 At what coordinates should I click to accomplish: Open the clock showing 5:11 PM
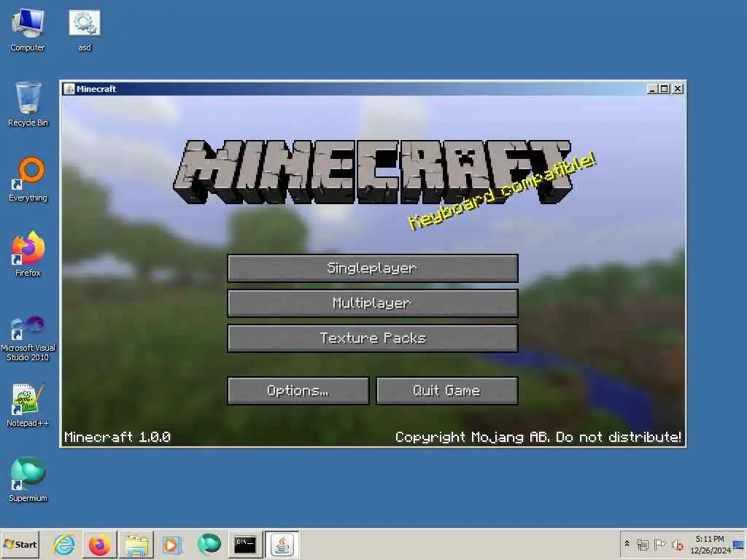[710, 544]
